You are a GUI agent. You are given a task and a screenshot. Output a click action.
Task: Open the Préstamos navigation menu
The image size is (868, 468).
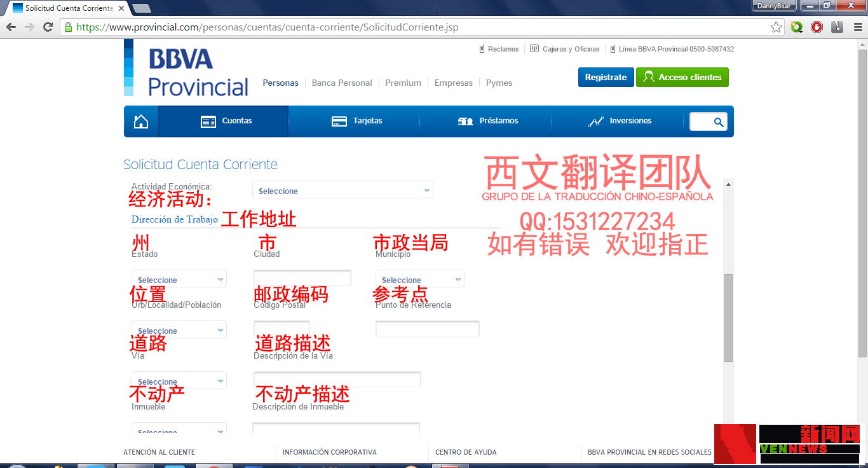click(x=486, y=121)
